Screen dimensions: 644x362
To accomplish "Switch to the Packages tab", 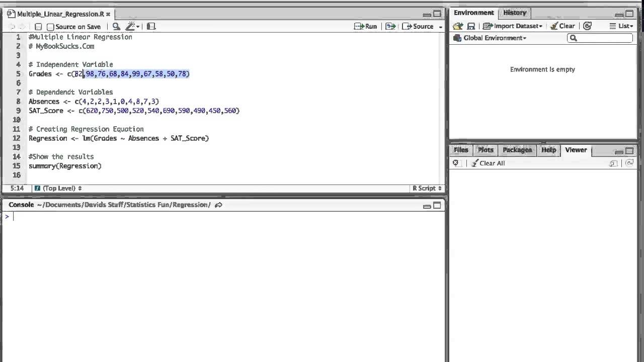I will (517, 150).
